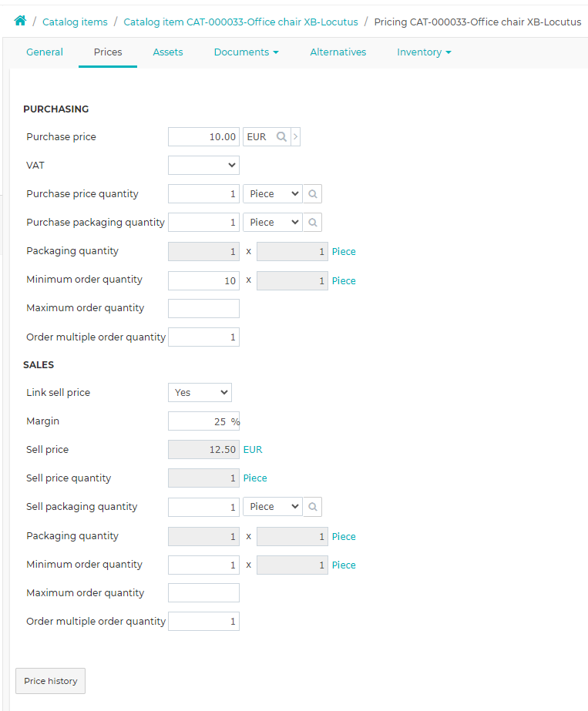The height and width of the screenshot is (711, 588).
Task: Search unit for Purchase packaging quantity
Action: pyautogui.click(x=313, y=223)
